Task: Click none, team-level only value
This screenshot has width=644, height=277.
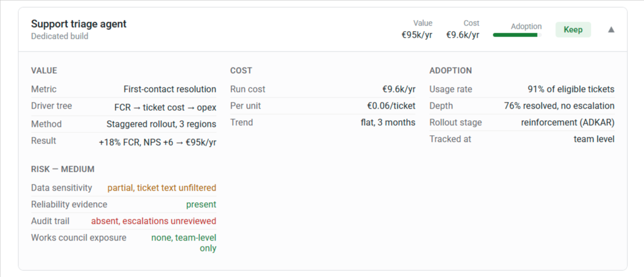Action: tap(183, 243)
